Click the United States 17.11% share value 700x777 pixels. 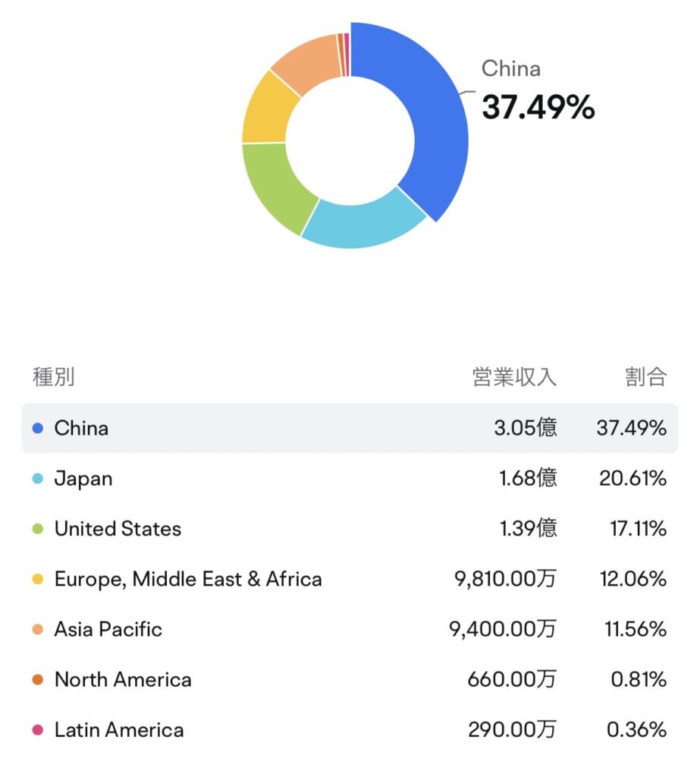(638, 529)
